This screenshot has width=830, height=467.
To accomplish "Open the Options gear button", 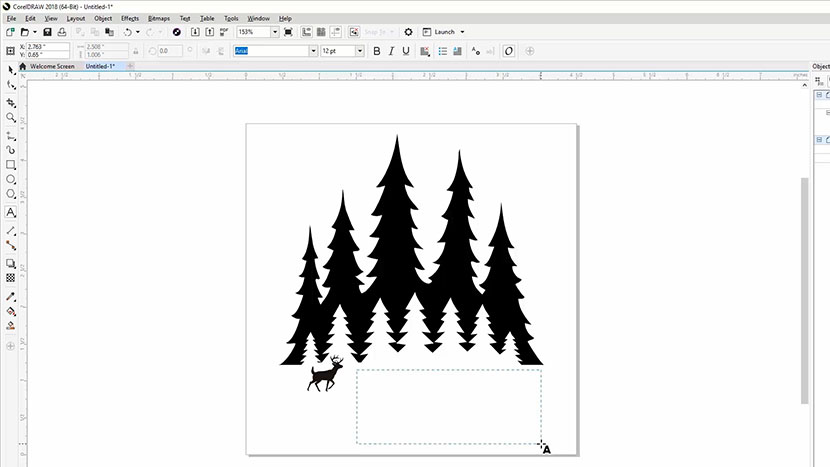I will (408, 32).
